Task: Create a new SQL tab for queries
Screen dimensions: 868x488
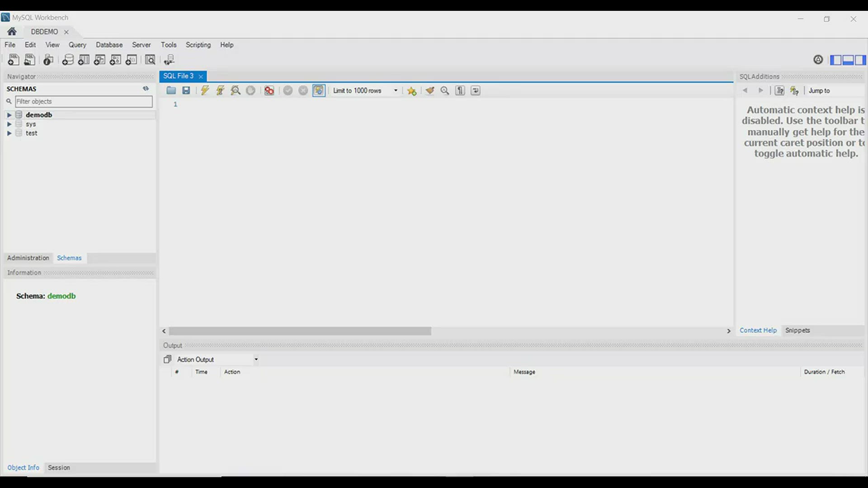Action: (14, 60)
